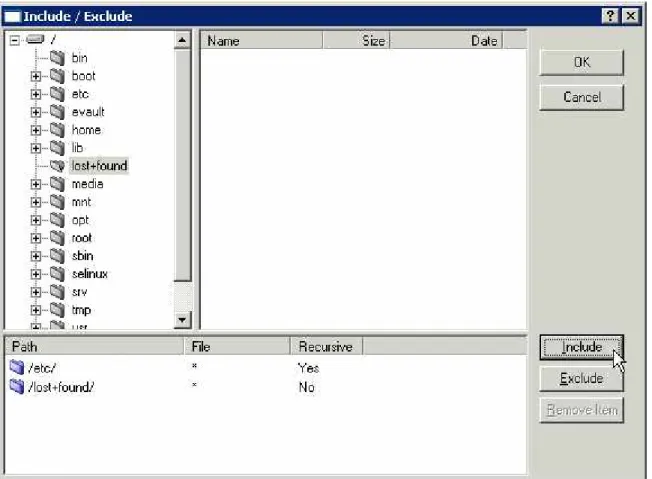652x479 pixels.
Task: Click the tree scrollbar down arrow
Action: (x=182, y=320)
